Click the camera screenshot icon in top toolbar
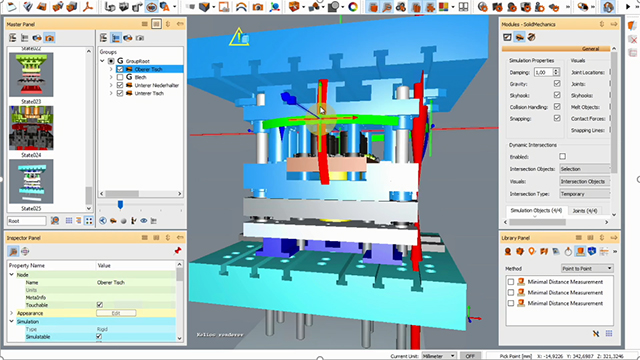640x360 pixels. (x=257, y=7)
